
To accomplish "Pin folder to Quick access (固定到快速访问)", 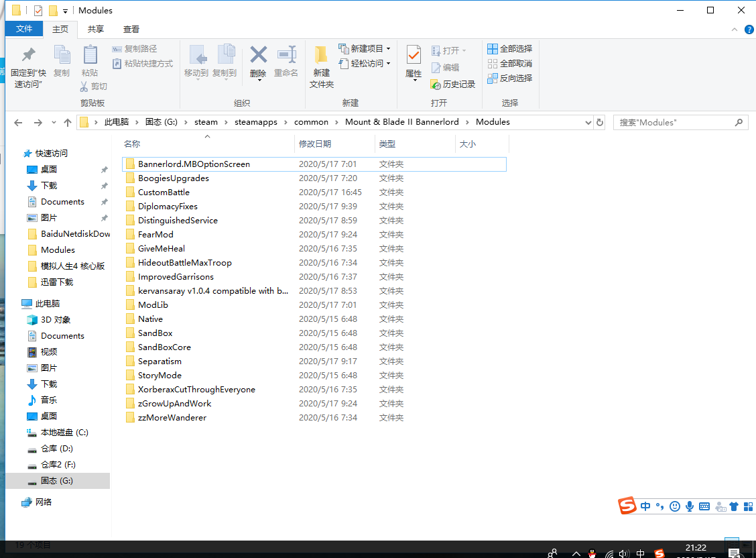I will (x=28, y=67).
